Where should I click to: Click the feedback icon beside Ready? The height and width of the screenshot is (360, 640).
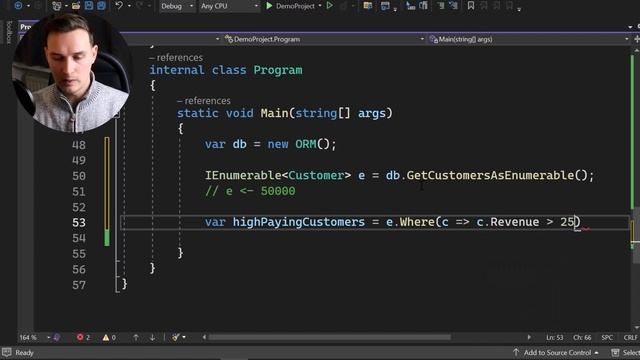7,352
